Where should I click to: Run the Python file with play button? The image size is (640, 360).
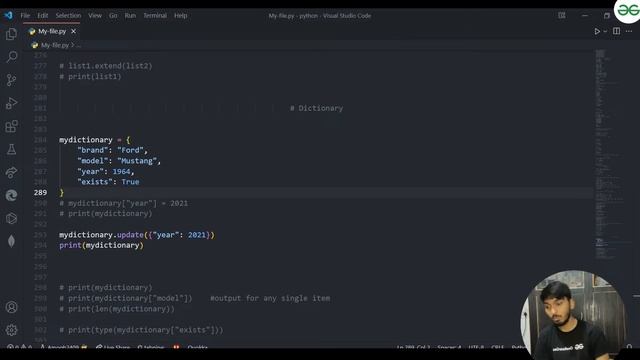(x=597, y=31)
